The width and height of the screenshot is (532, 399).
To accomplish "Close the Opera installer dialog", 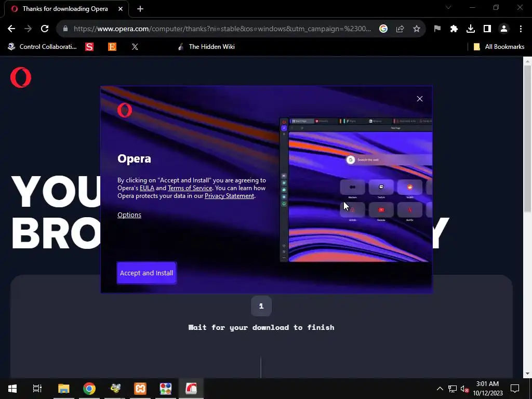I will (420, 99).
